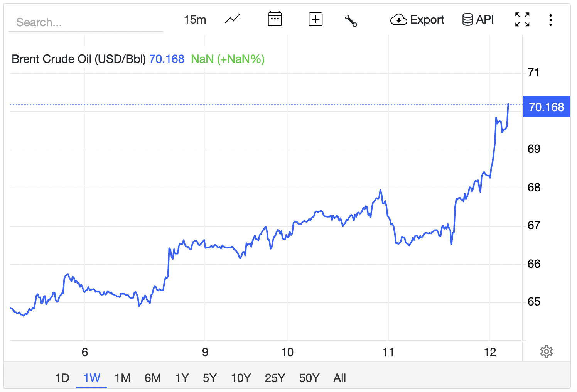Click the 70.168 current price label

click(x=546, y=106)
